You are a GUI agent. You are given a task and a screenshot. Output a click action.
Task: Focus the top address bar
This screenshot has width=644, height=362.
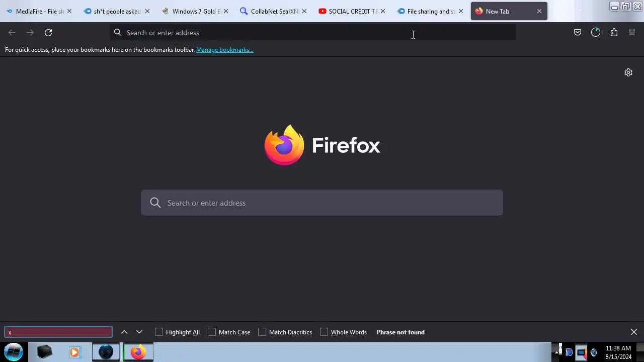(x=313, y=33)
